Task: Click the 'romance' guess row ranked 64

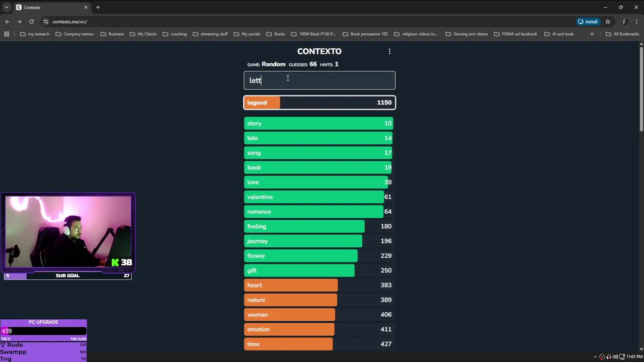Action: [x=318, y=212]
